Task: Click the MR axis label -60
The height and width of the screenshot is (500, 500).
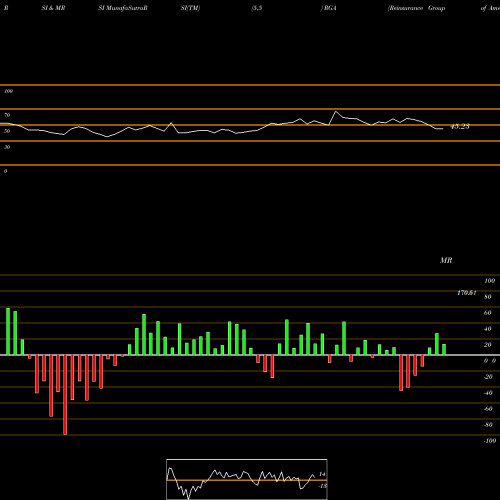Action: [488, 409]
